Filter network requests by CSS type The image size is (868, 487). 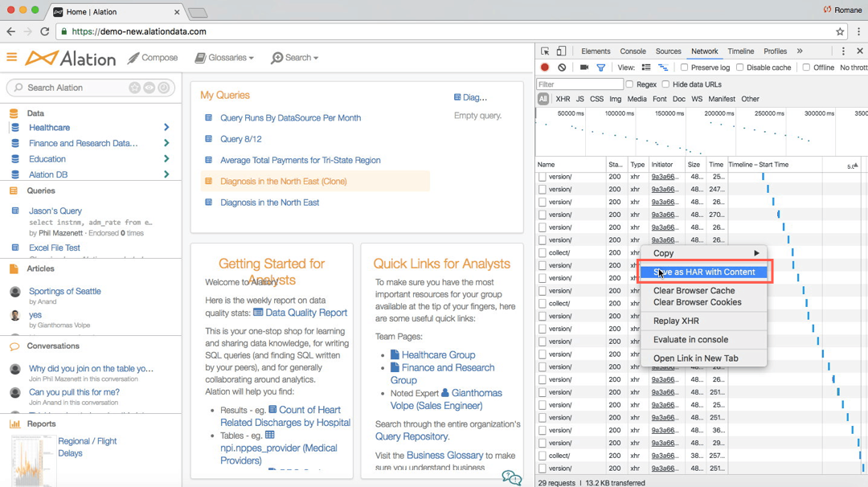click(596, 99)
